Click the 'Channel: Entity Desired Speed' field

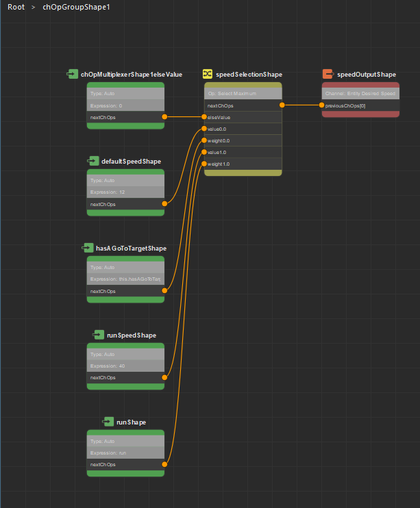pyautogui.click(x=360, y=94)
